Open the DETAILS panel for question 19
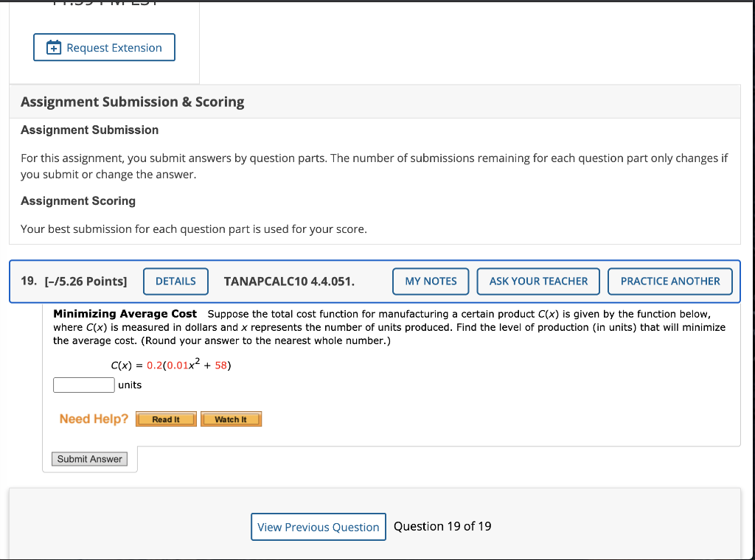 [175, 281]
